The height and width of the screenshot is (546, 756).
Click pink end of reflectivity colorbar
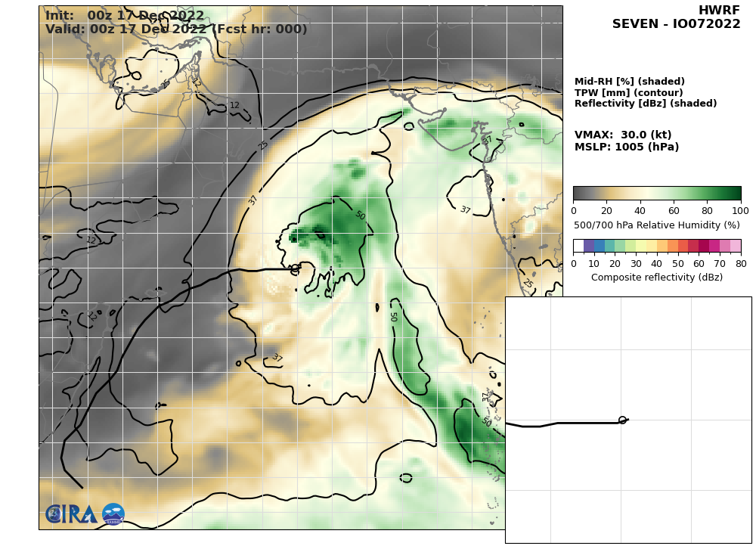[735, 246]
